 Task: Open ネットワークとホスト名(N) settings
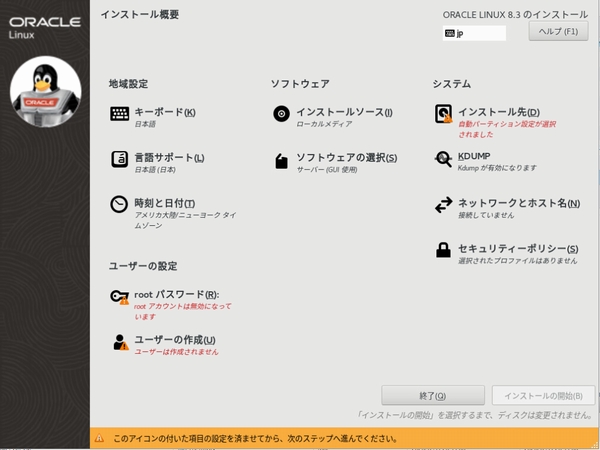[x=519, y=203]
